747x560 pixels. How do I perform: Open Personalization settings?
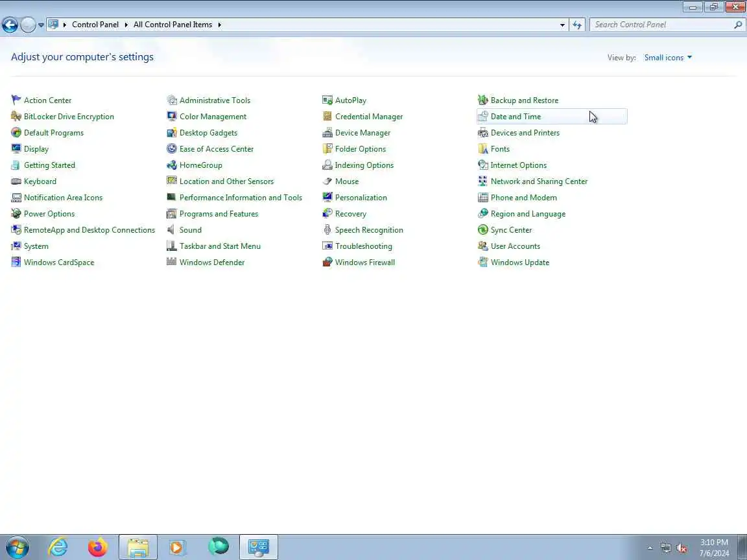click(x=361, y=197)
